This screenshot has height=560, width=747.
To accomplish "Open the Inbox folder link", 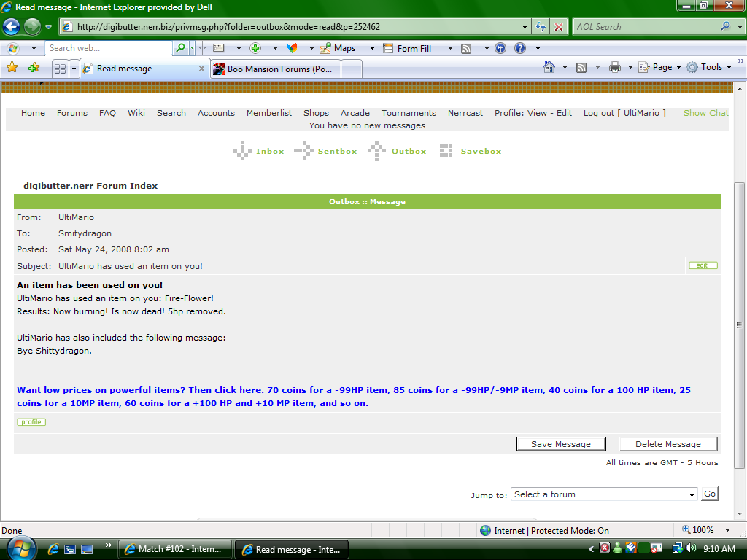I will coord(269,152).
